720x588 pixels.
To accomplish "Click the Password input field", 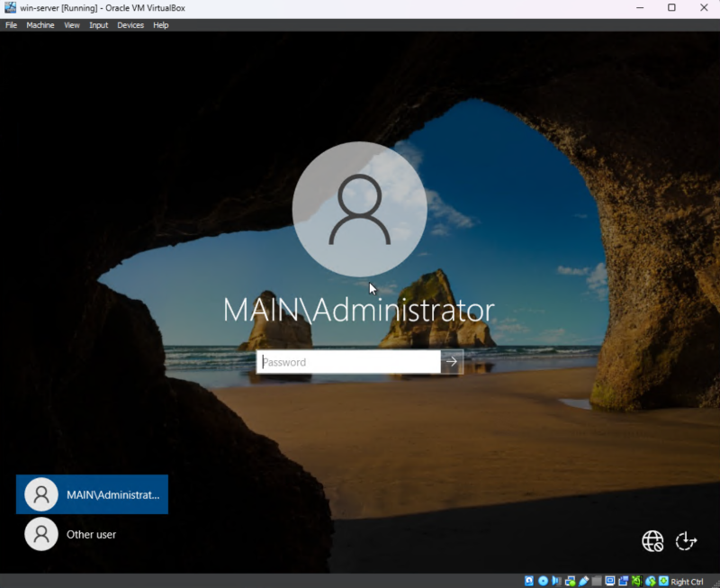I will pyautogui.click(x=349, y=362).
